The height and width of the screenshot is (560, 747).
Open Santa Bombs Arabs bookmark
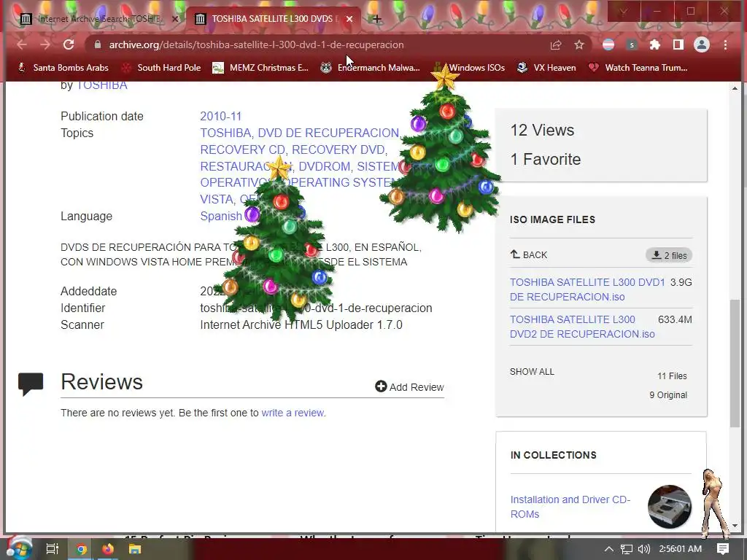(63, 68)
